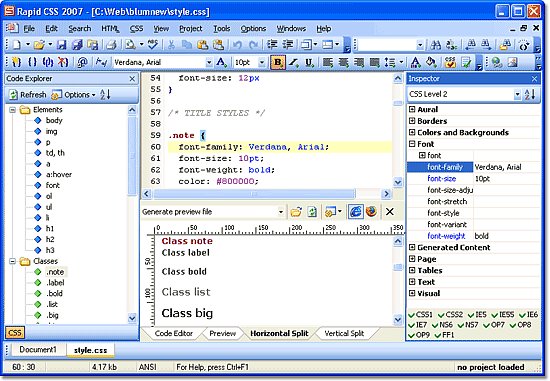Open the Project menu
The width and height of the screenshot is (550, 381).
point(190,29)
